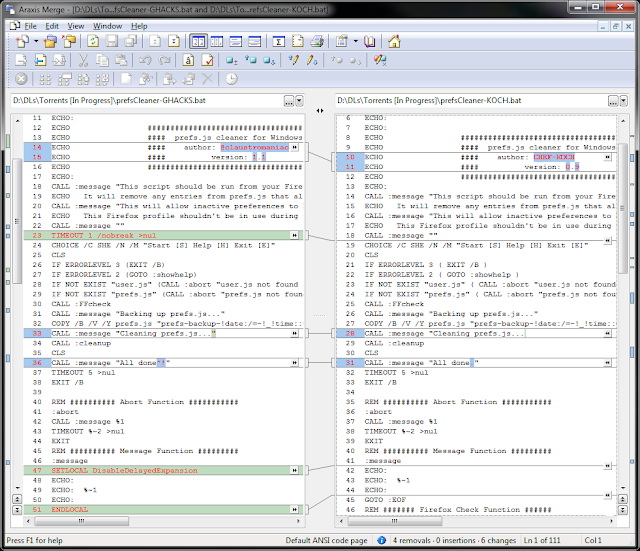Click the right pane vertical scrollbar thumb
This screenshot has height=551, width=640.
coord(622,208)
